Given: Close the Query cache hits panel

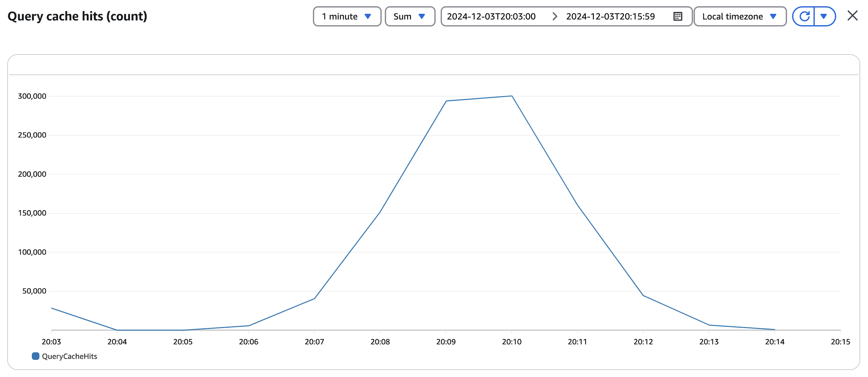Looking at the screenshot, I should (x=852, y=16).
